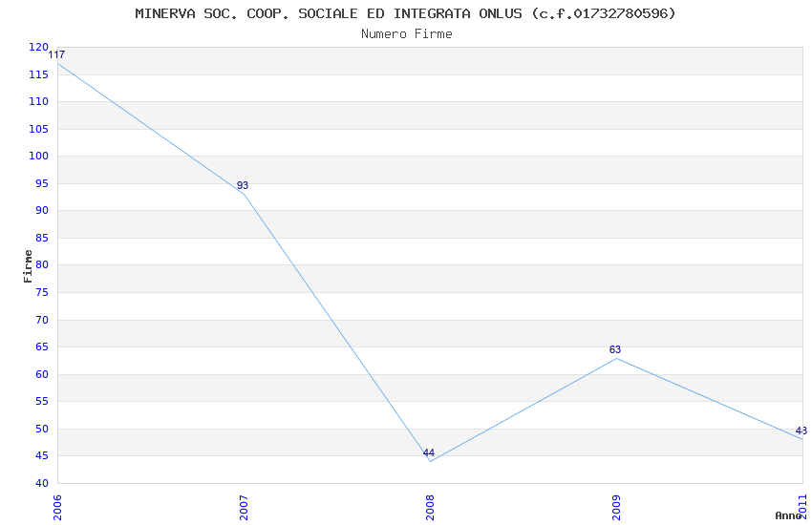Click the y-axis tick '110'

pos(39,101)
